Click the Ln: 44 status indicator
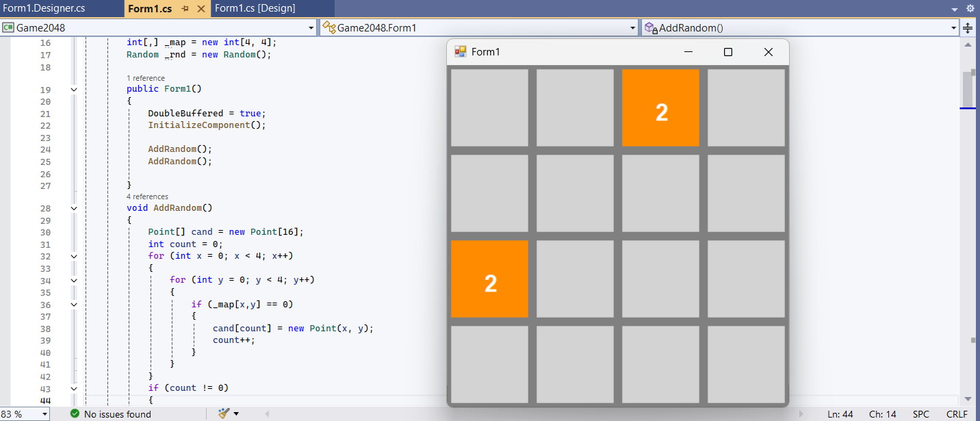 coord(840,413)
